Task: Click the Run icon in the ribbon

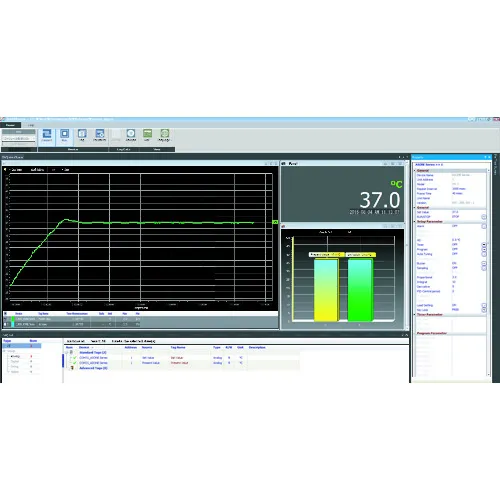Action: point(64,134)
